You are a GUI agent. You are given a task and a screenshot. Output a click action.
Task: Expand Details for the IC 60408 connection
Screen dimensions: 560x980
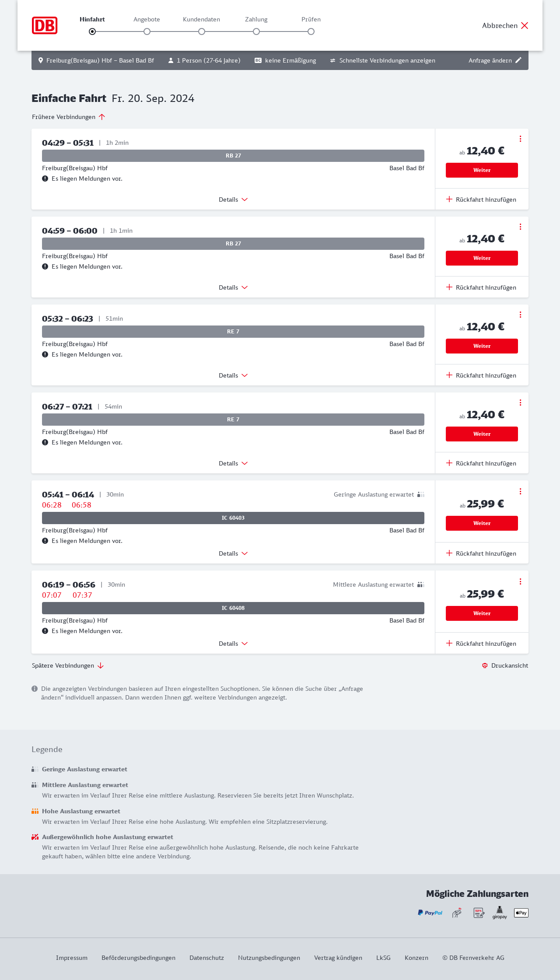[233, 644]
